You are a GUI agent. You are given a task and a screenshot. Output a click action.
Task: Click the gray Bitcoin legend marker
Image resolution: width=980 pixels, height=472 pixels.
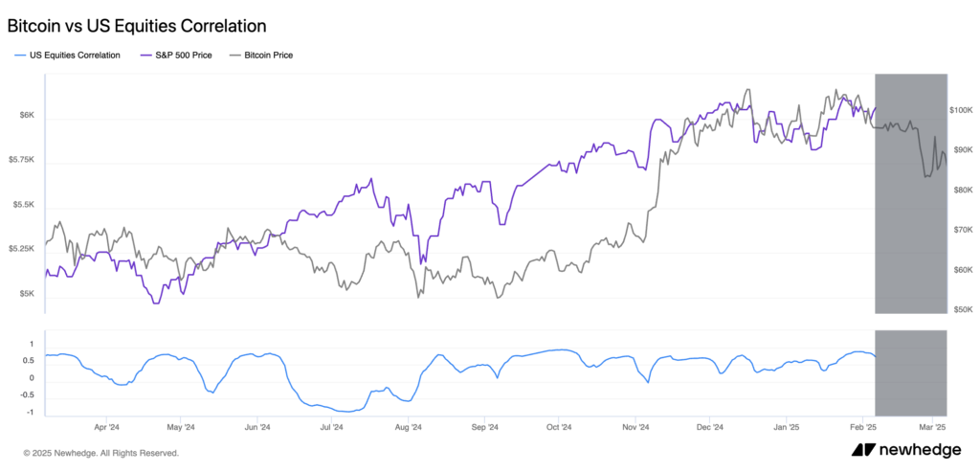(235, 55)
